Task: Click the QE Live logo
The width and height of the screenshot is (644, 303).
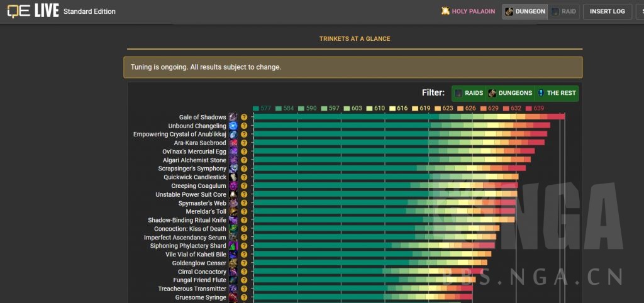Action: (33, 11)
